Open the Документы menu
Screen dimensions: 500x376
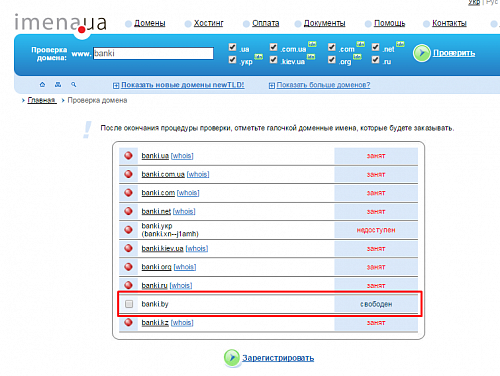(324, 23)
